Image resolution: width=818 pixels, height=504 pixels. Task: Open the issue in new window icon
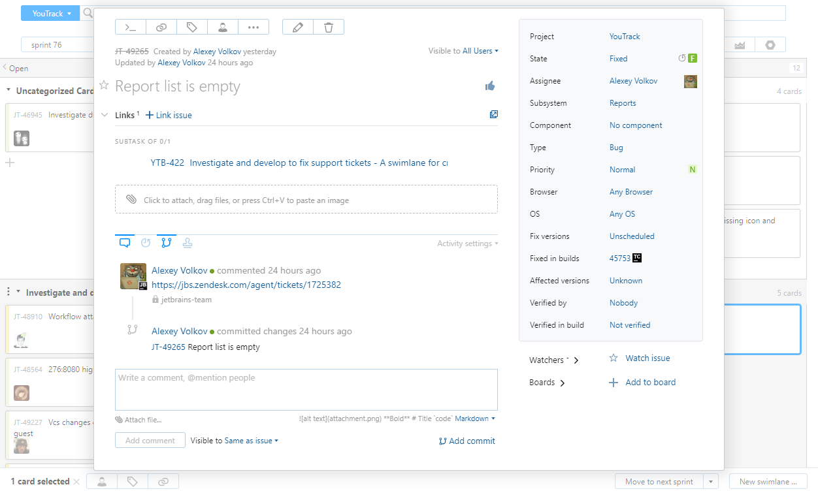(x=494, y=114)
